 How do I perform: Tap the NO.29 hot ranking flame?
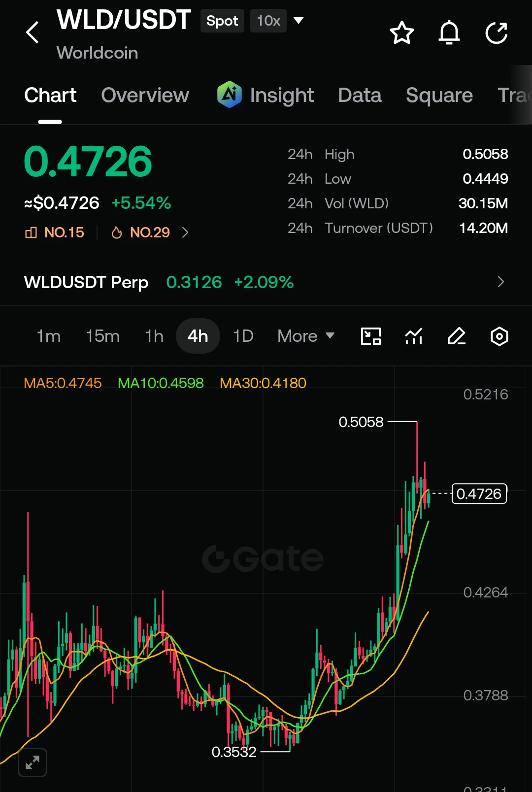pyautogui.click(x=141, y=232)
